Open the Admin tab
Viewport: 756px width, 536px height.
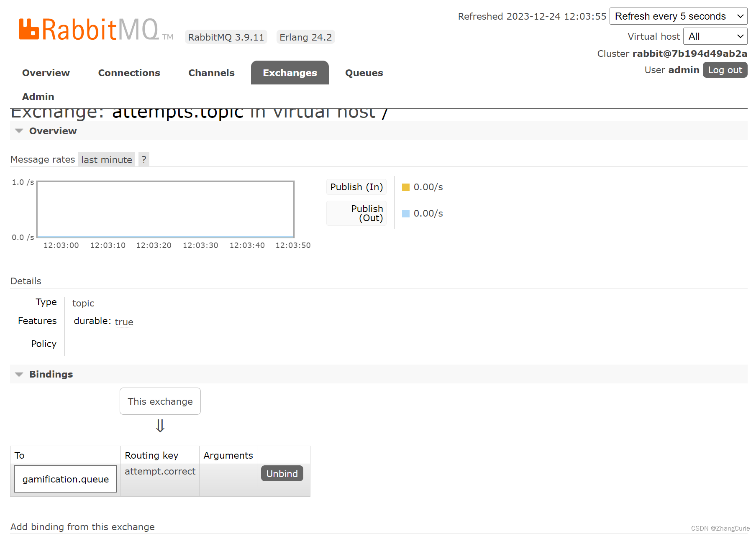[38, 97]
